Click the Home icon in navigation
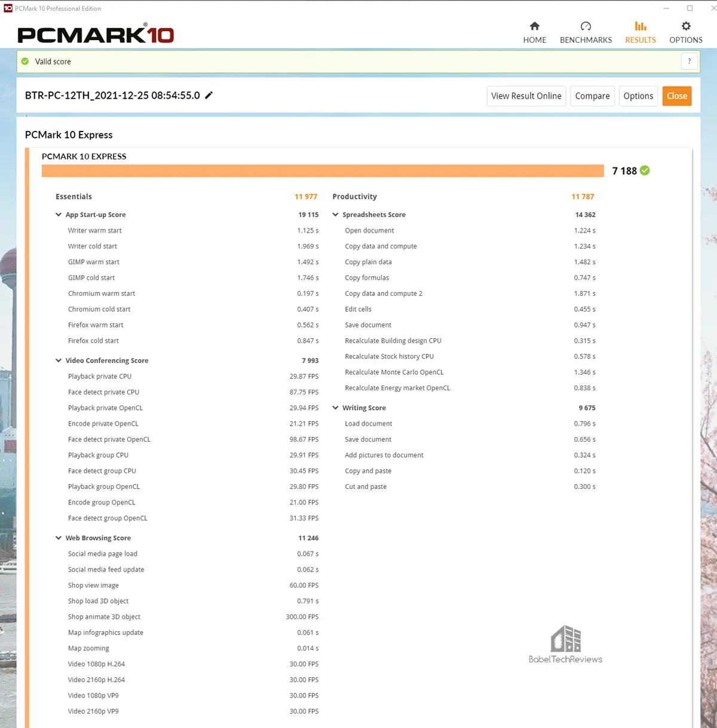 pos(535,26)
